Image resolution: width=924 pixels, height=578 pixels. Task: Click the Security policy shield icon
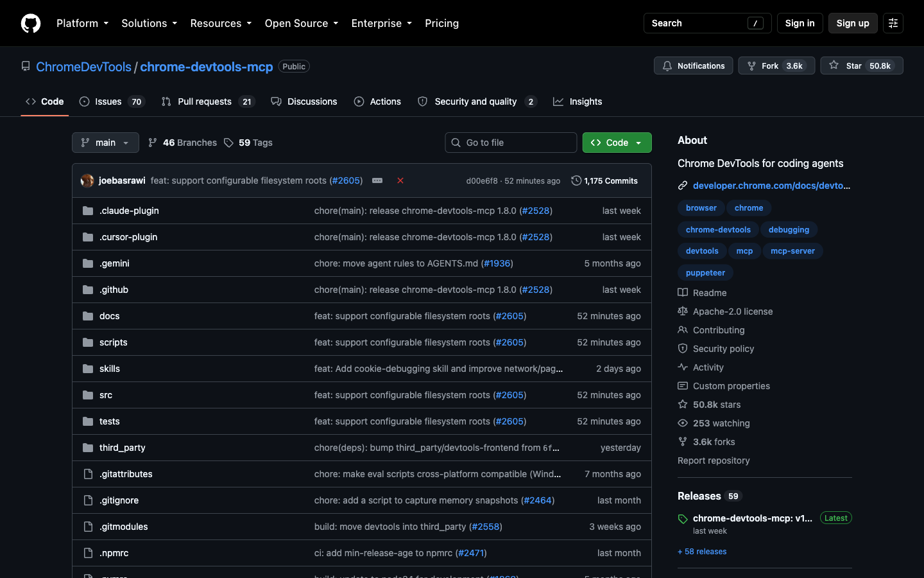683,349
